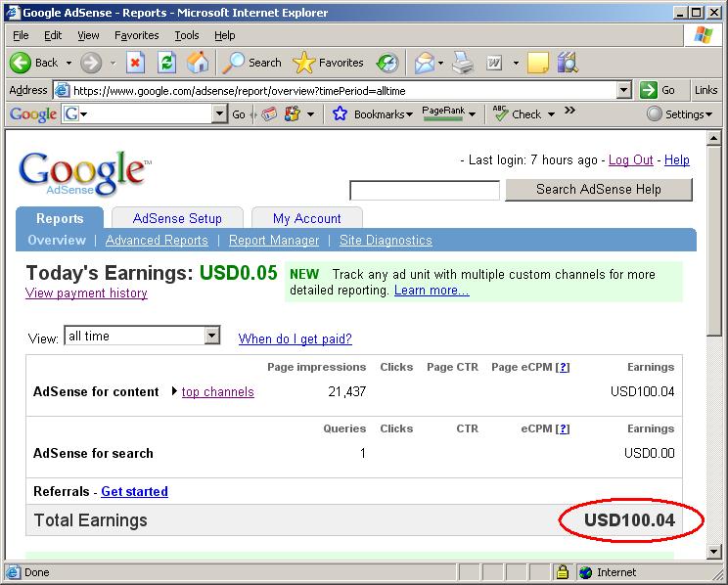Open Favorites star toolbar button
The width and height of the screenshot is (728, 585).
[x=328, y=63]
